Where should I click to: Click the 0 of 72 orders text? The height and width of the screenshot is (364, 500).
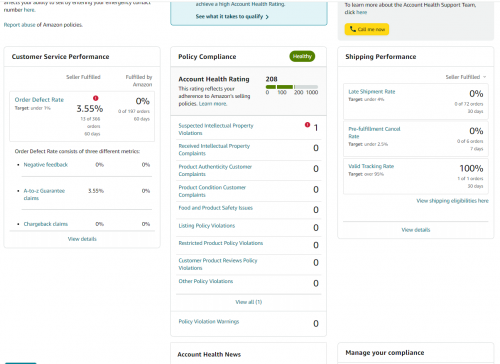tap(469, 104)
